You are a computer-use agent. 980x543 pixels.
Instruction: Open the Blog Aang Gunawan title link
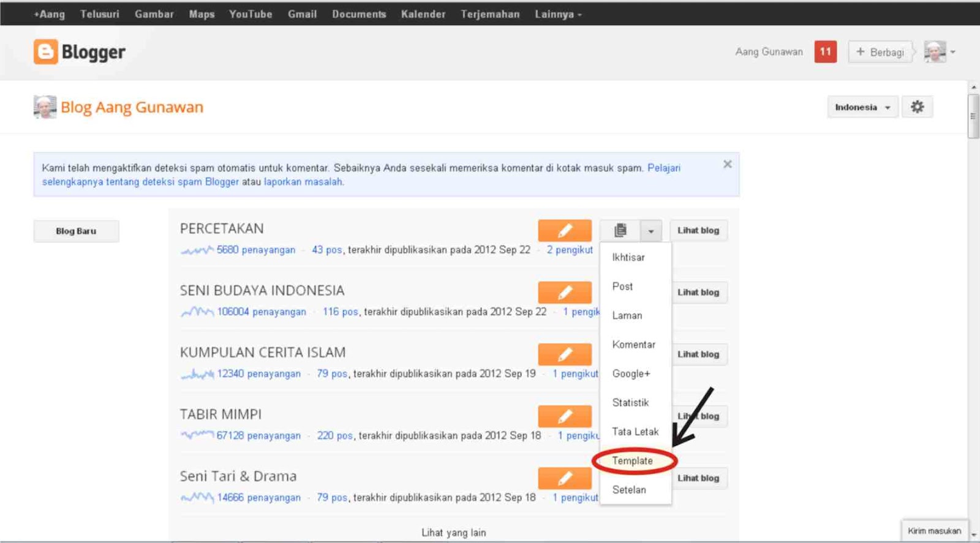coord(132,107)
